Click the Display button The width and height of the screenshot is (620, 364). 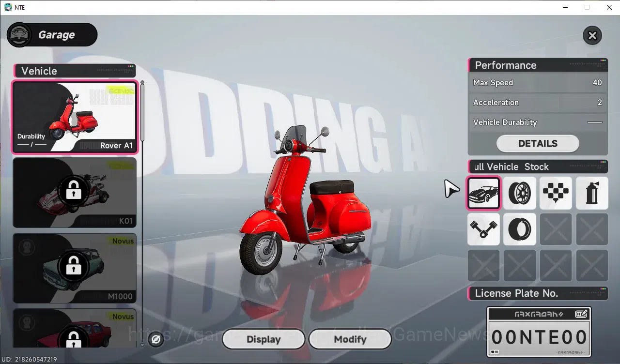263,339
